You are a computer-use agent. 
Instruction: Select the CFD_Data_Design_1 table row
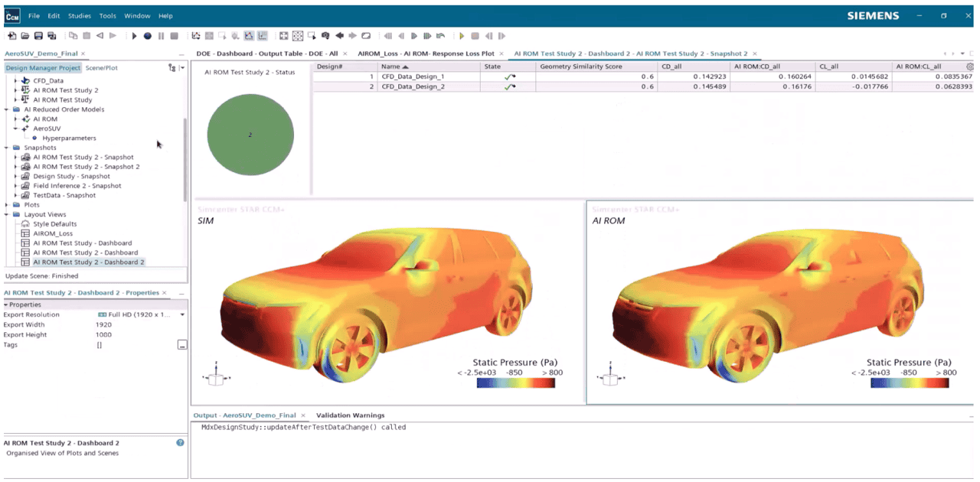(x=643, y=77)
